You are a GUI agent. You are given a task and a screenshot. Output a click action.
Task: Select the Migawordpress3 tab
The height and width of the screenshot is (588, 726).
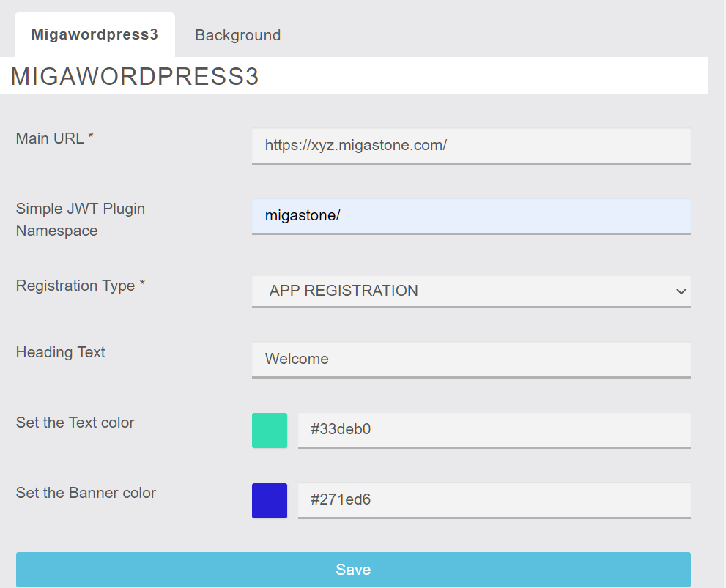[95, 34]
